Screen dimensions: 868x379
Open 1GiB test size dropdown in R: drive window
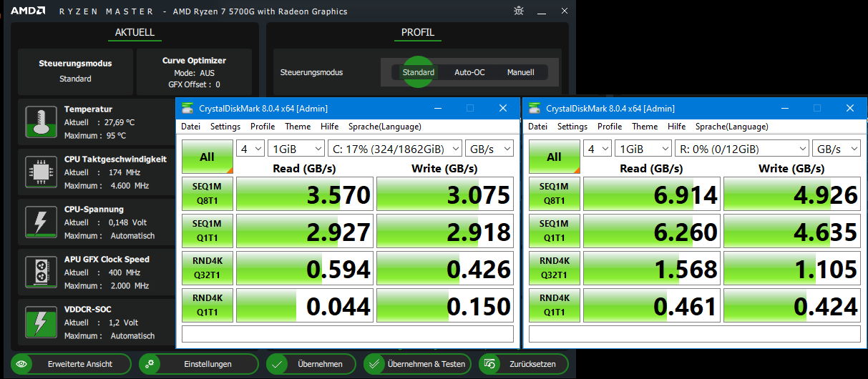coord(643,149)
